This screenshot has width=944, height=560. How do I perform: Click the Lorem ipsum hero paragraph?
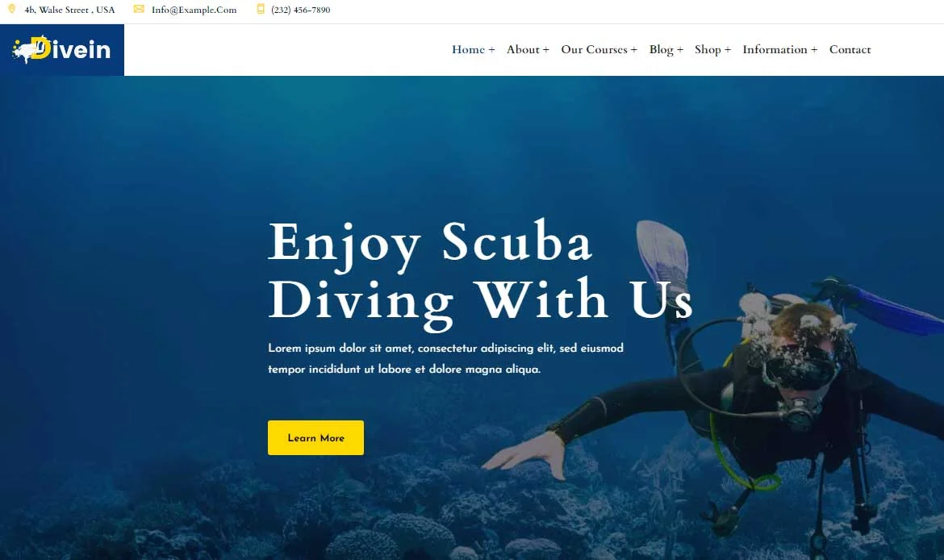(445, 358)
